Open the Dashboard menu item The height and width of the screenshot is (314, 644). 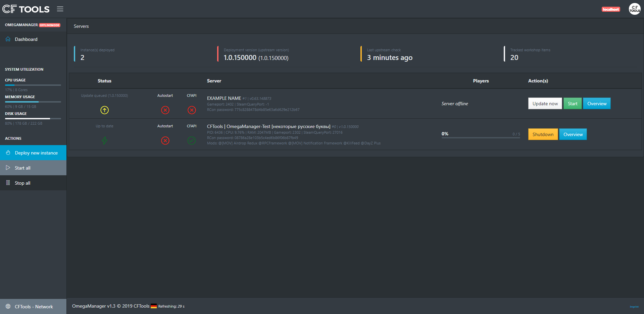(x=26, y=39)
